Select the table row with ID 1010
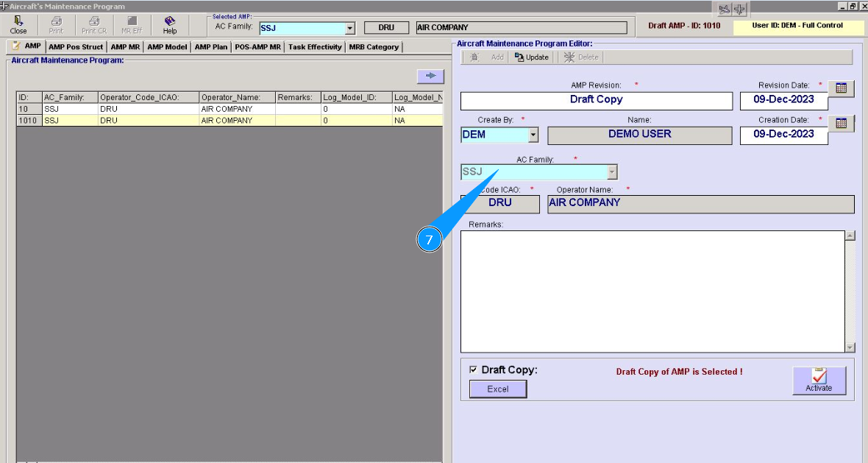Viewport: 868px width, 463px height. [230, 120]
